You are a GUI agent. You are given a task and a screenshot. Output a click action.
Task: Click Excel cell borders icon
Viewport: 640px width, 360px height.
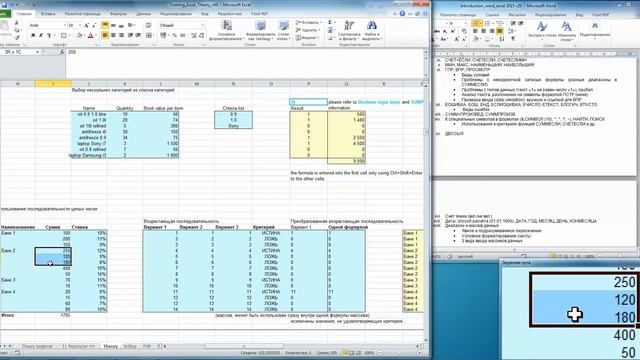(63, 36)
